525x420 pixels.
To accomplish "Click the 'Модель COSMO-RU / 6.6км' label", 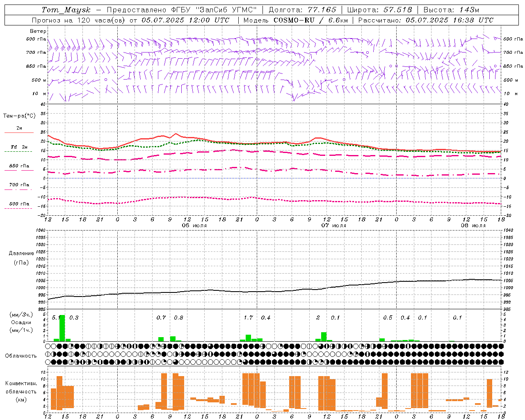I will tap(296, 20).
